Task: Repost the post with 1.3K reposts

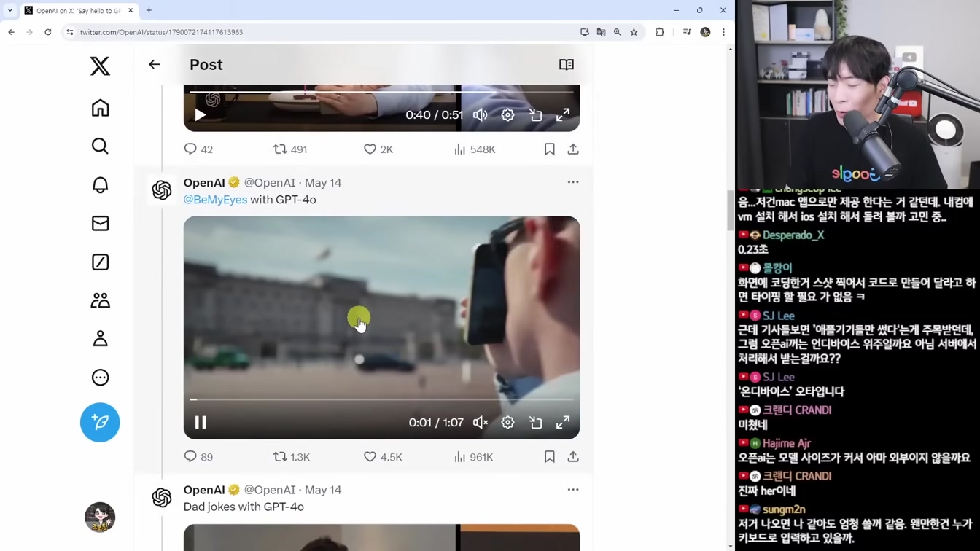Action: pos(292,457)
